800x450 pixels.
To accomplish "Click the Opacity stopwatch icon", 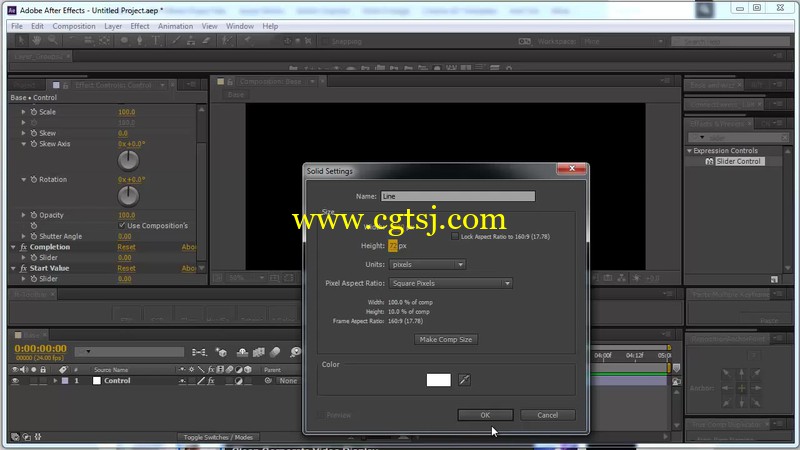I will 34,215.
